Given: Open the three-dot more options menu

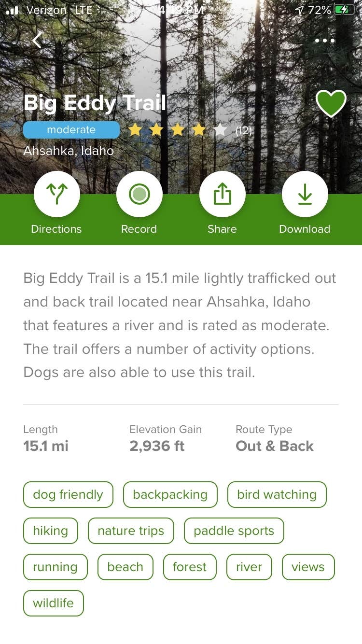Looking at the screenshot, I should 324,41.
